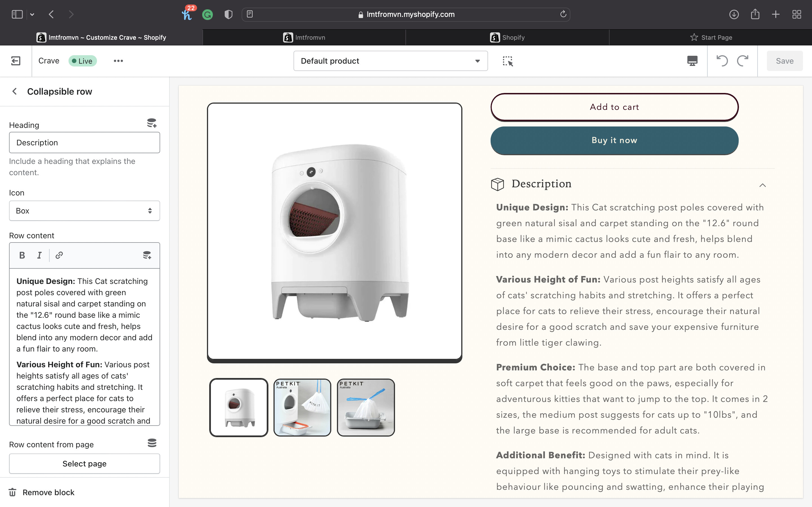
Task: Open the Default product template dropdown
Action: [x=390, y=61]
